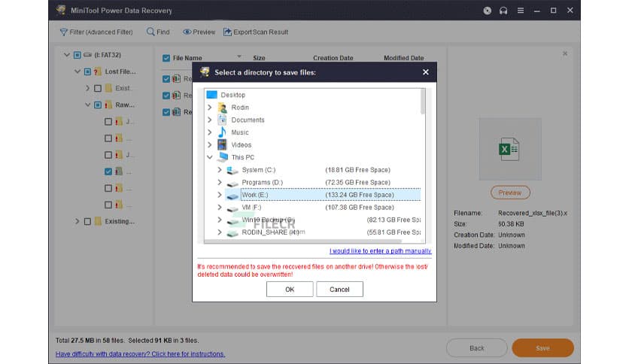Click the Excel file thumbnail in preview pane

point(509,149)
